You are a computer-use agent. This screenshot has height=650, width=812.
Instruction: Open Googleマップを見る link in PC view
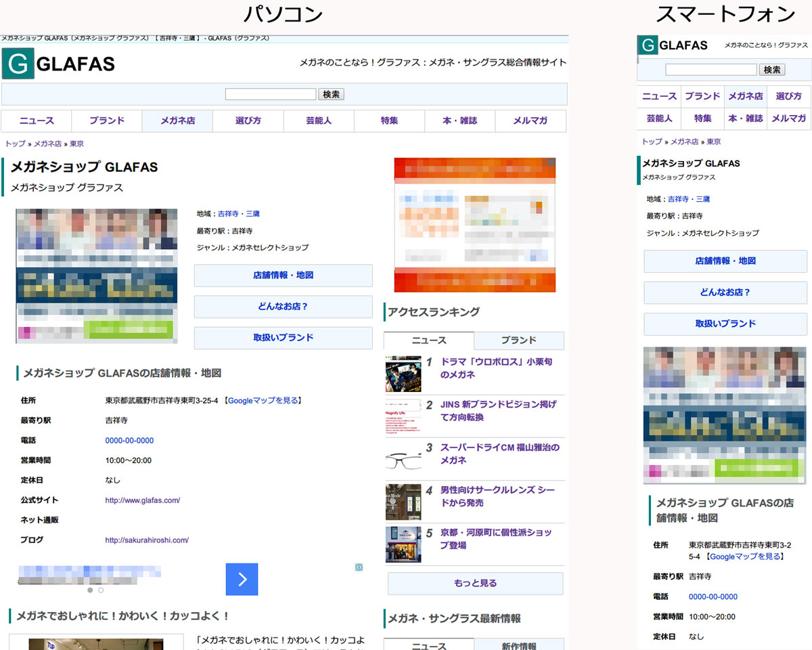(x=263, y=400)
